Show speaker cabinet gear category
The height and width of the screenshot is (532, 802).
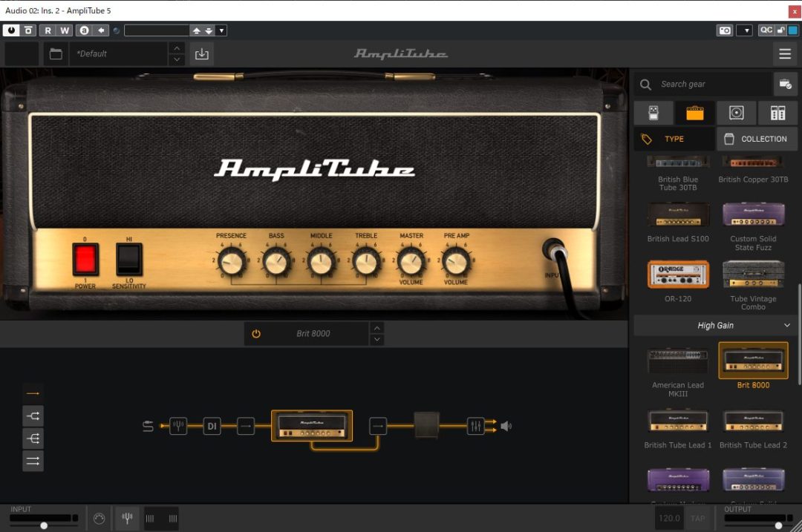[736, 113]
